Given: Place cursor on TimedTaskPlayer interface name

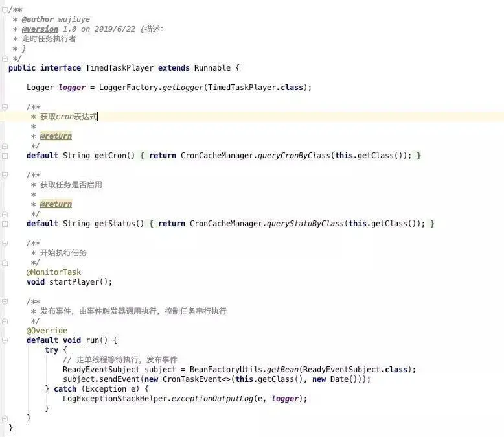Looking at the screenshot, I should pos(119,68).
